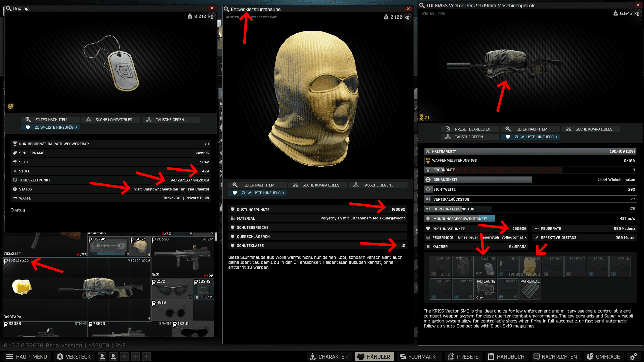644x362 pixels.
Task: Click the Haltbarkeit durability bar
Action: point(531,151)
